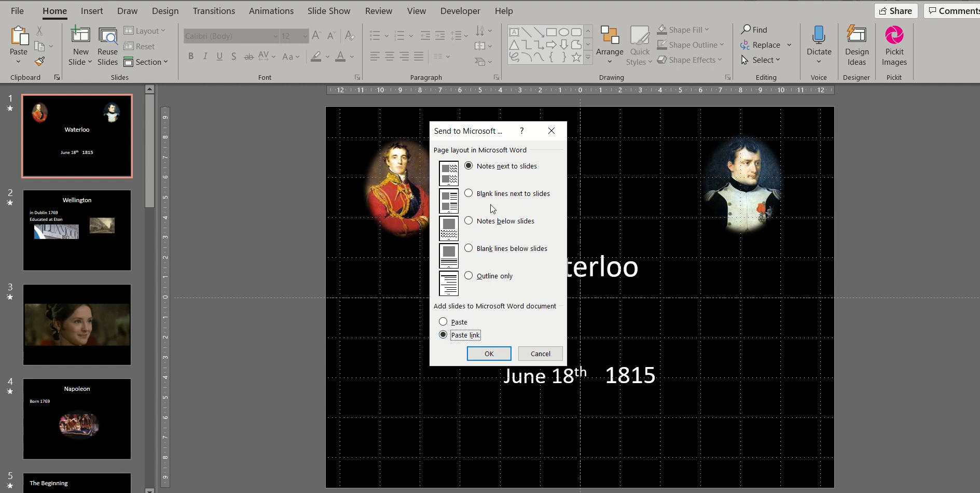Click the Replace button
980x493 pixels.
pyautogui.click(x=761, y=45)
